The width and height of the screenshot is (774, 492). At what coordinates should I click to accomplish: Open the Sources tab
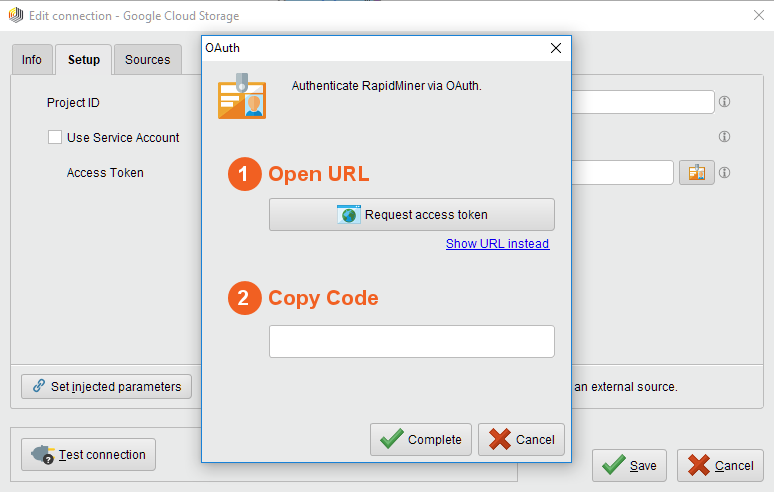(x=147, y=60)
